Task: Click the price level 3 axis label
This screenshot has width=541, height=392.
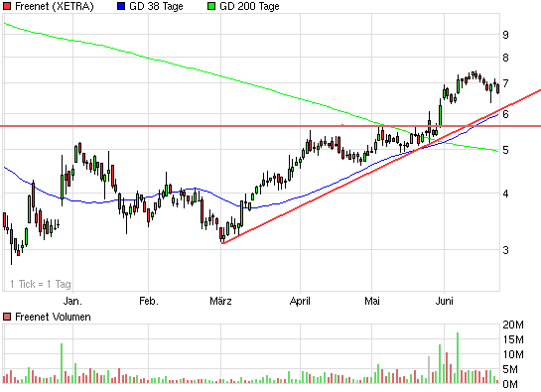Action: 506,250
